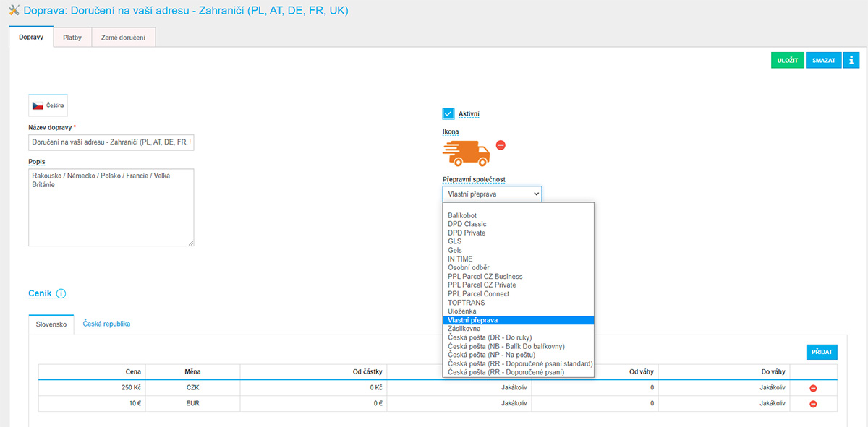The image size is (868, 427).
Task: Select DPD Classic in the dropdown list
Action: pyautogui.click(x=467, y=225)
